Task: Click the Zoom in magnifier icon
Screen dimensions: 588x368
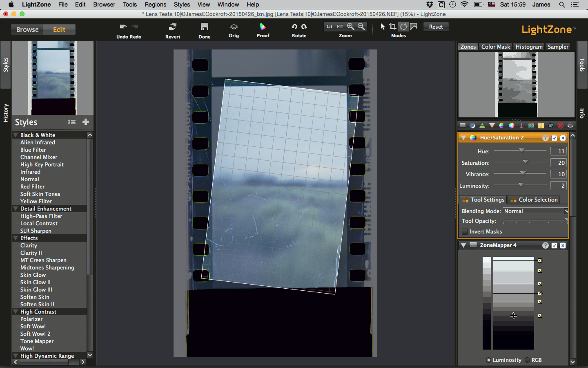Action: tap(351, 27)
